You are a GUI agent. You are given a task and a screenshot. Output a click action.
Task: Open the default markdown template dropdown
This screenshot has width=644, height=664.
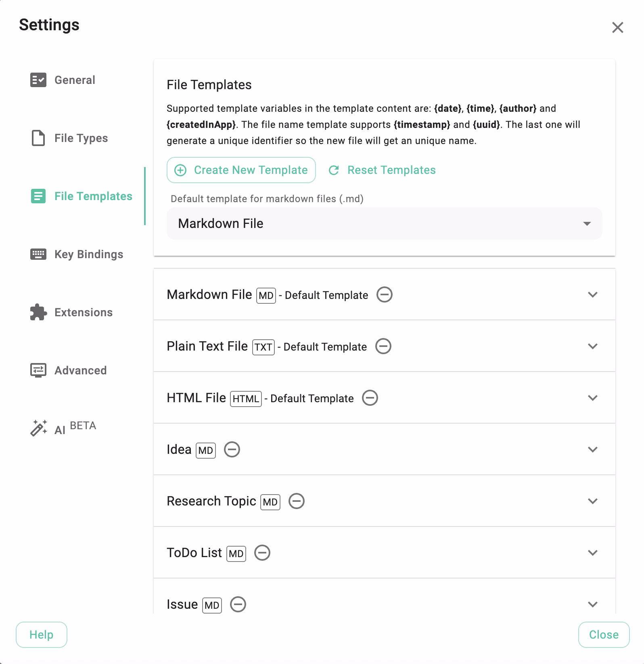point(384,223)
